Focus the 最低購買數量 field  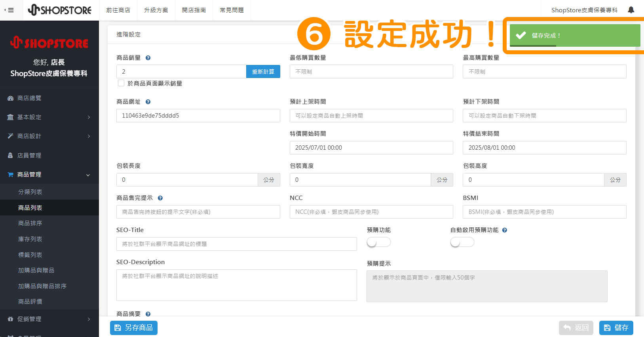point(371,72)
